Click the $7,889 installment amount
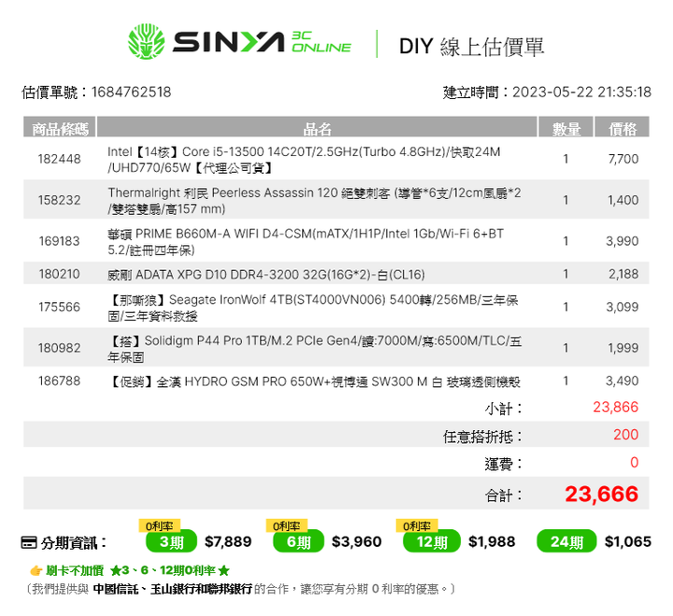Viewport: 673px width, 616px height. pyautogui.click(x=228, y=542)
